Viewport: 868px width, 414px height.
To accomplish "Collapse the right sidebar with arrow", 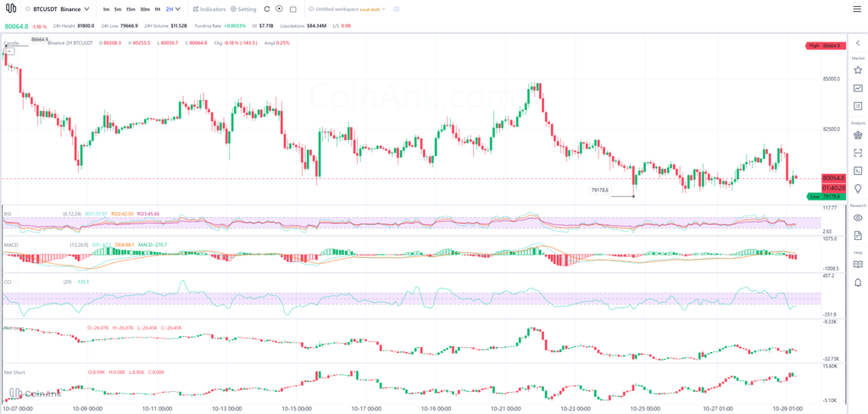I will click(x=858, y=43).
